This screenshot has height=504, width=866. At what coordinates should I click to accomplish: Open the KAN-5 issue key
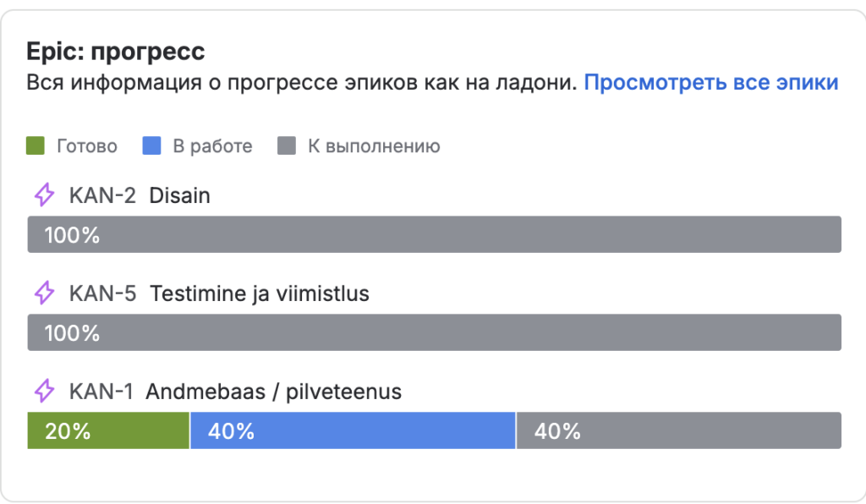pyautogui.click(x=102, y=293)
